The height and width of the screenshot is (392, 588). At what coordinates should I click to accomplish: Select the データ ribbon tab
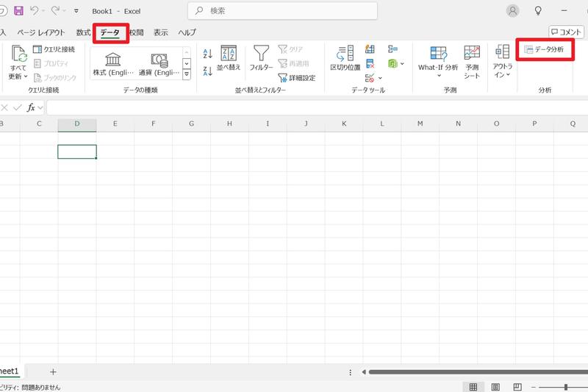click(x=110, y=32)
